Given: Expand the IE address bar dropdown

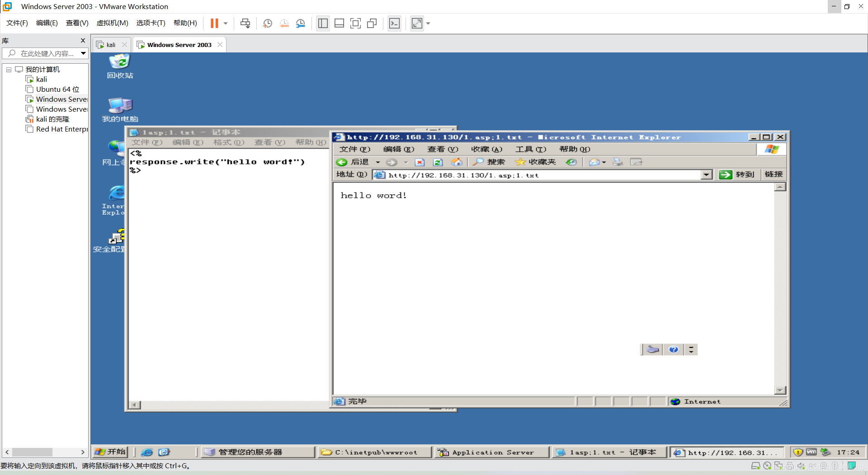Looking at the screenshot, I should click(x=707, y=175).
